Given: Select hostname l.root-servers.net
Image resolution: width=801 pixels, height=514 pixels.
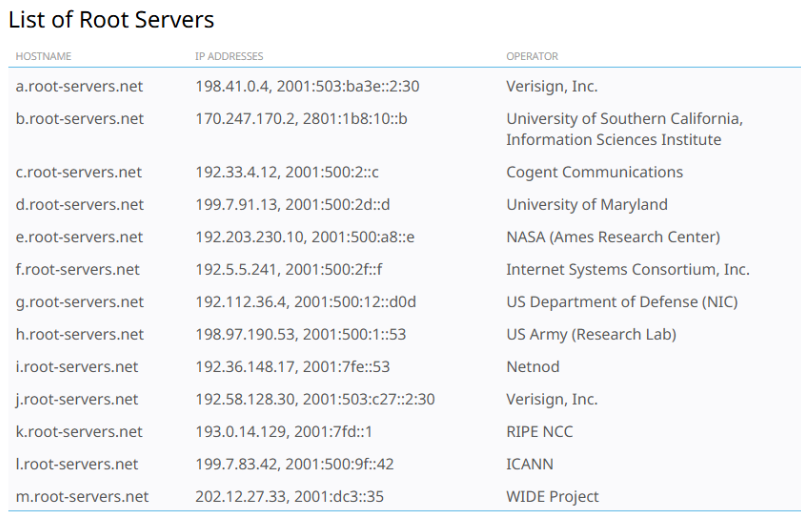Looking at the screenshot, I should pyautogui.click(x=77, y=464).
